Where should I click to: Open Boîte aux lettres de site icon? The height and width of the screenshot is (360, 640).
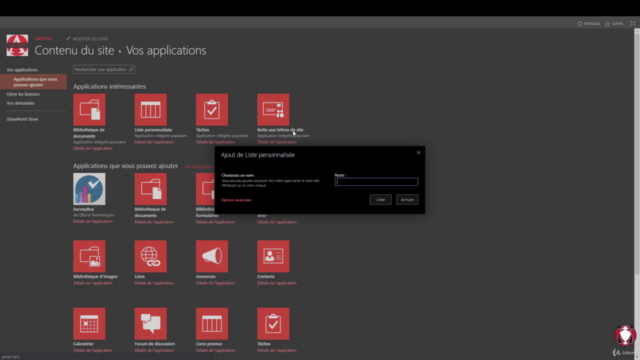tap(273, 109)
